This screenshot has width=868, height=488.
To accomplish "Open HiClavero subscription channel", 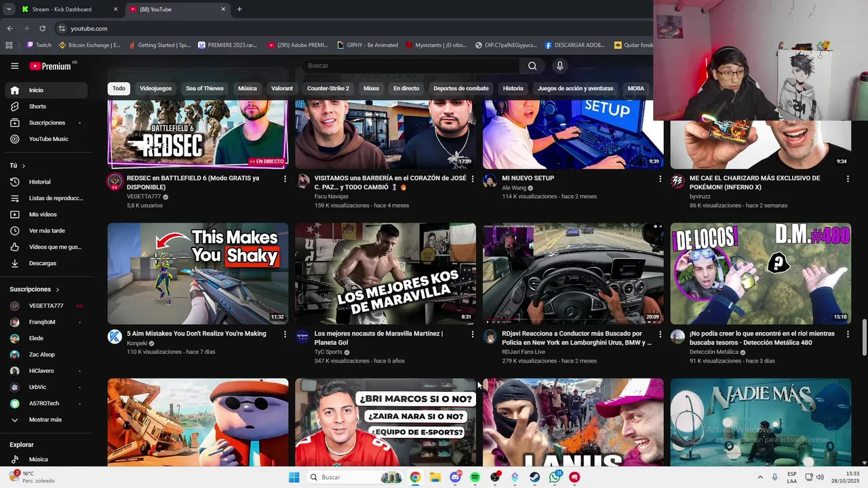I will [46, 371].
